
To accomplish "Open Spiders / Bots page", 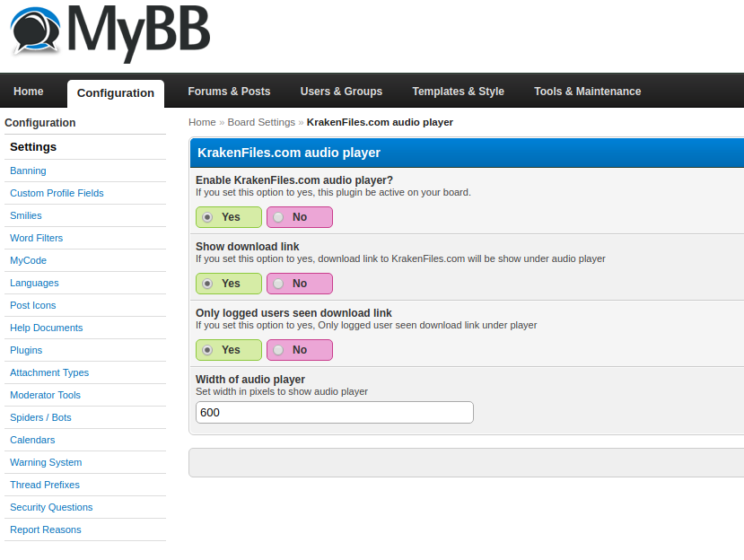I will pyautogui.click(x=40, y=417).
